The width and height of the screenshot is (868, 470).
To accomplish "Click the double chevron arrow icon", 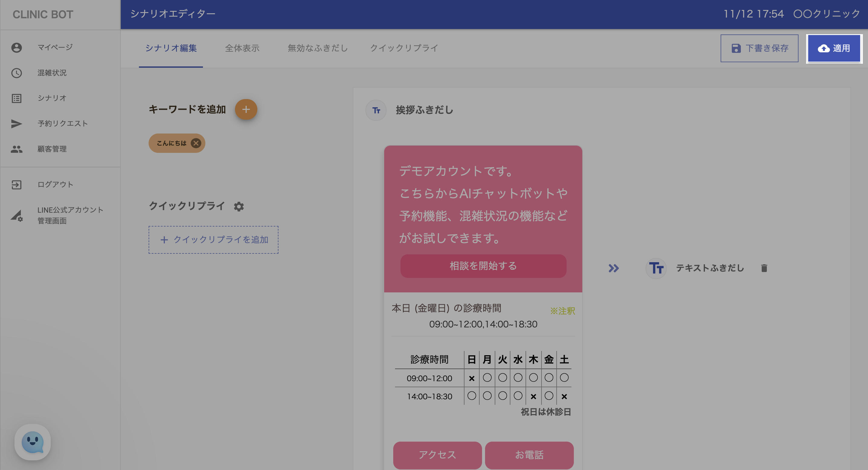I will pyautogui.click(x=613, y=268).
